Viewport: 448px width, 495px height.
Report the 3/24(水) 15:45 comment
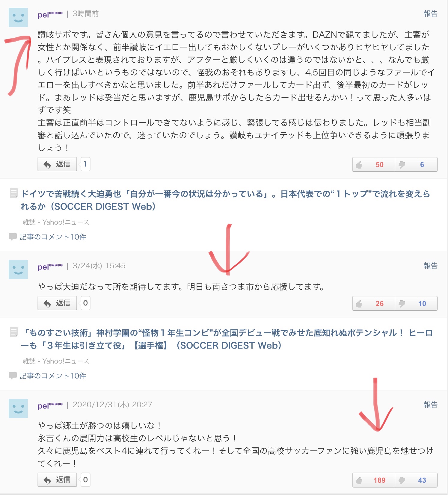(x=430, y=266)
